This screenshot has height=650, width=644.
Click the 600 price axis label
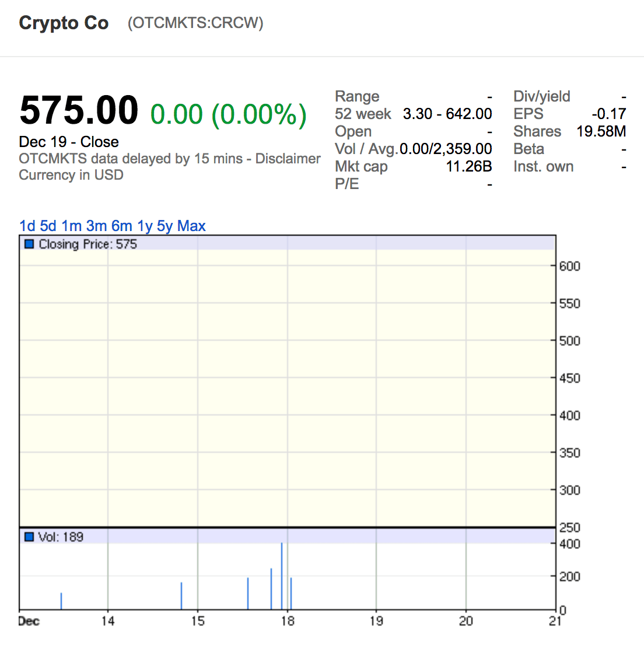click(570, 266)
